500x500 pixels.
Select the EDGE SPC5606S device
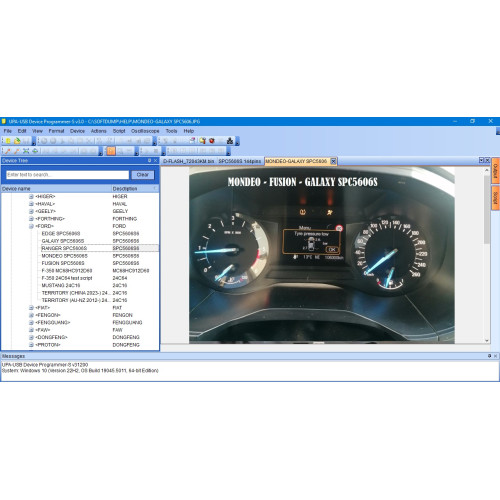click(61, 234)
